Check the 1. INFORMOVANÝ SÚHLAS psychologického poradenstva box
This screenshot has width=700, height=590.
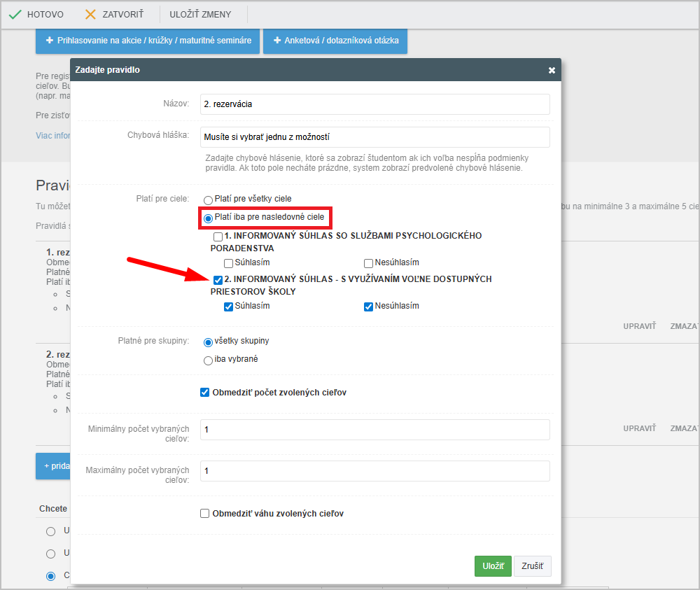click(218, 237)
